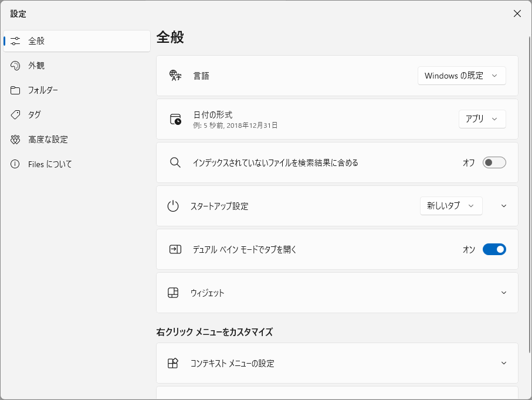Click the tag icon in the sidebar

[15, 115]
